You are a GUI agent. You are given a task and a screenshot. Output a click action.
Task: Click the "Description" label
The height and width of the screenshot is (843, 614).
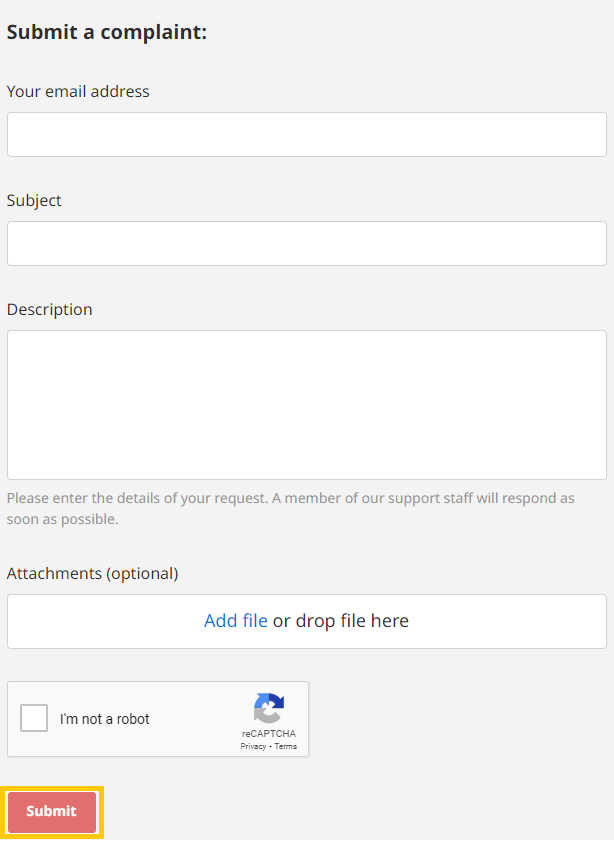(x=49, y=309)
